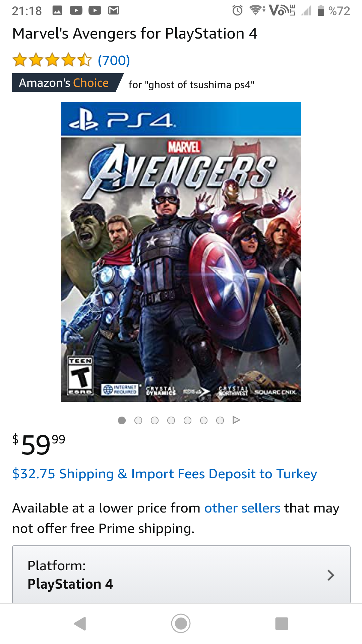Open the other sellers link
362x644 pixels.
[242, 508]
